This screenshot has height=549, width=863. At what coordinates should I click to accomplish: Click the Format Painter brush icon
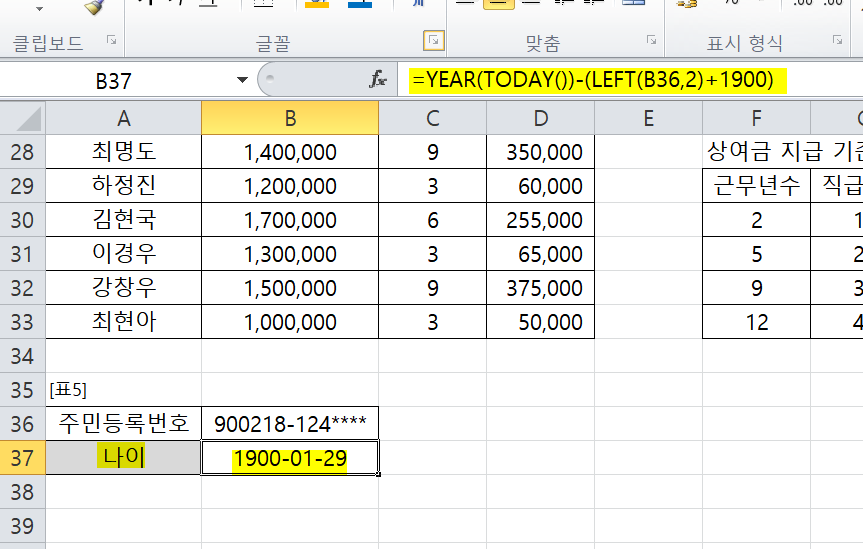pos(95,8)
